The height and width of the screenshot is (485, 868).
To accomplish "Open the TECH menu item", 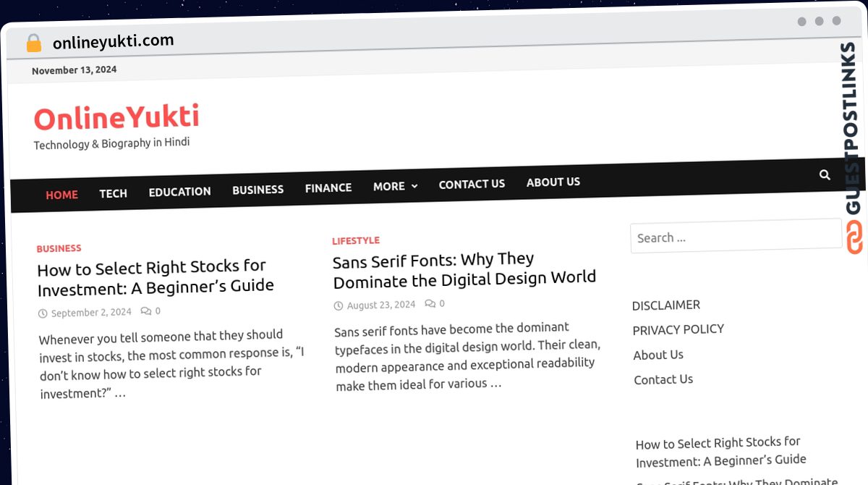I will click(x=114, y=193).
